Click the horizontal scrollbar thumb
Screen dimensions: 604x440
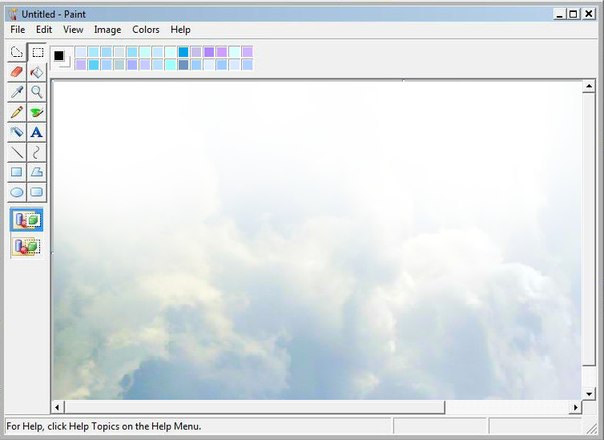coord(255,407)
